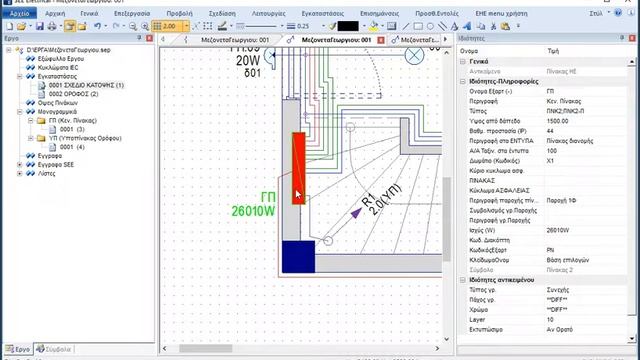Select ΥΠ (Υποπίνακας Ορόφου) in the tree
Screen dimensions: 640x360
pos(85,138)
